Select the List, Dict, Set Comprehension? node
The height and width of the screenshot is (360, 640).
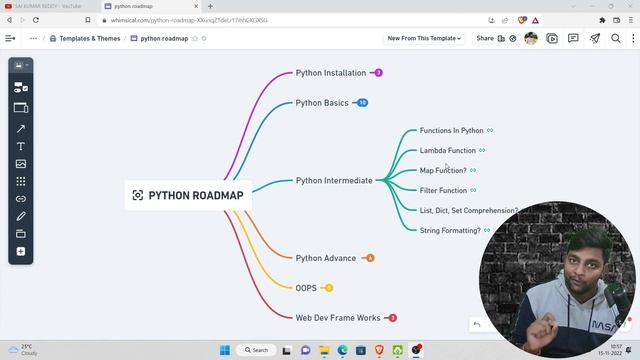click(x=469, y=211)
